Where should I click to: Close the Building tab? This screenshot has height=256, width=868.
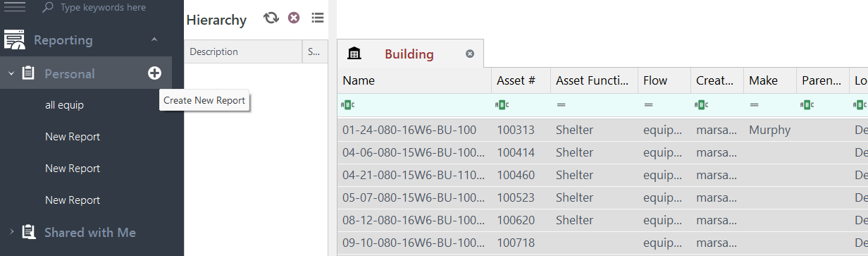coord(470,54)
